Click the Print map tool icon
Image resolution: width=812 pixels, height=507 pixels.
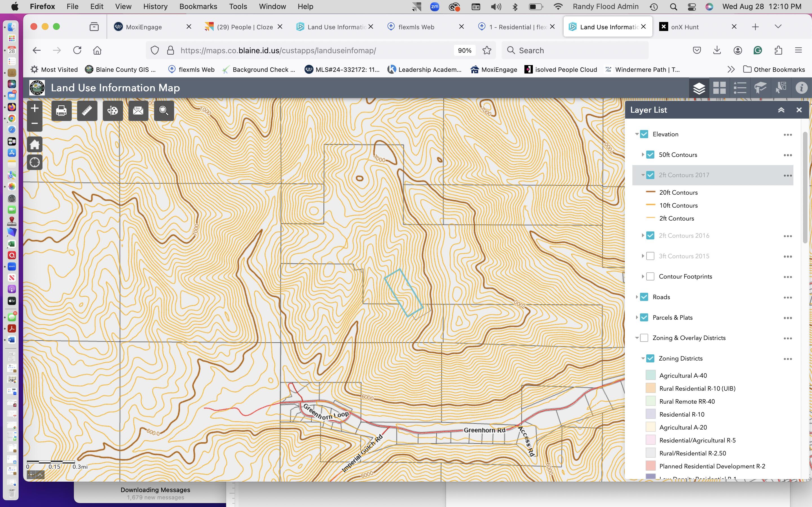click(61, 111)
